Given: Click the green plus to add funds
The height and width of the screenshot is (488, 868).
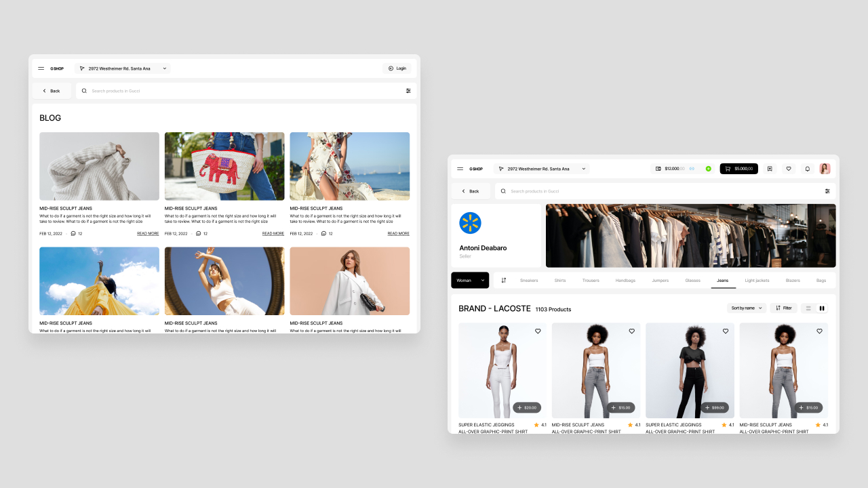Looking at the screenshot, I should tap(708, 169).
